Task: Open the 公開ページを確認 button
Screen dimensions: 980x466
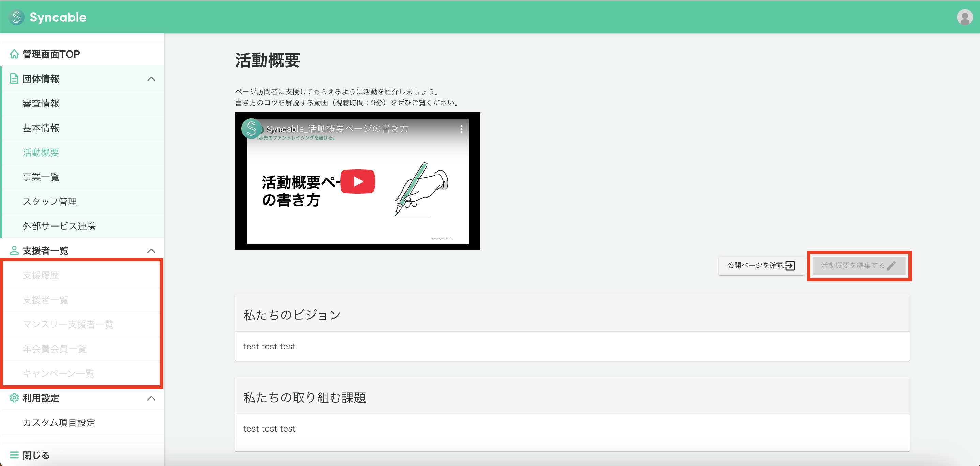Action: click(x=761, y=265)
